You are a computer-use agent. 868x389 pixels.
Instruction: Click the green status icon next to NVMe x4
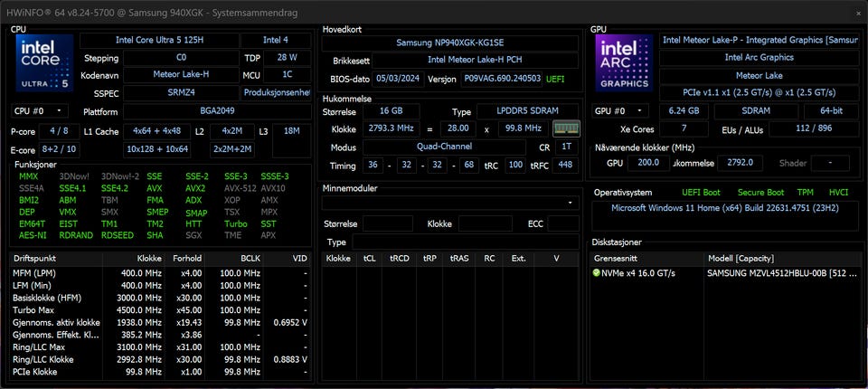click(596, 273)
